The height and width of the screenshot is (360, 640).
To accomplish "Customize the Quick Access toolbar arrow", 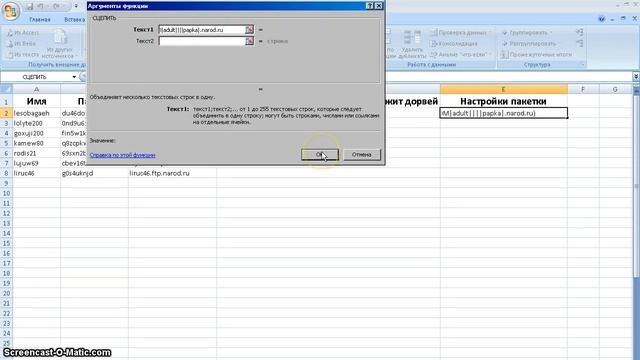I will tap(76, 7).
